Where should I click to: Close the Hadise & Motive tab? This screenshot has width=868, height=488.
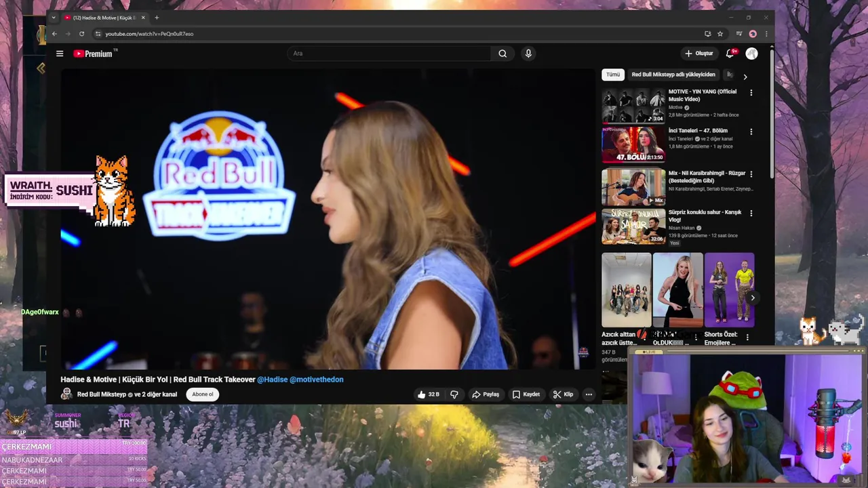click(x=143, y=18)
